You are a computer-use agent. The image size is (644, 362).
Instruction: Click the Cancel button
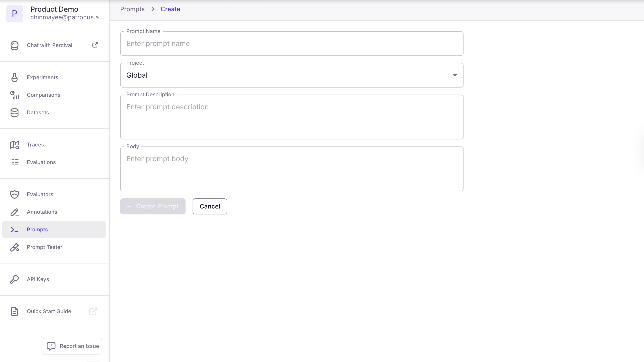210,206
